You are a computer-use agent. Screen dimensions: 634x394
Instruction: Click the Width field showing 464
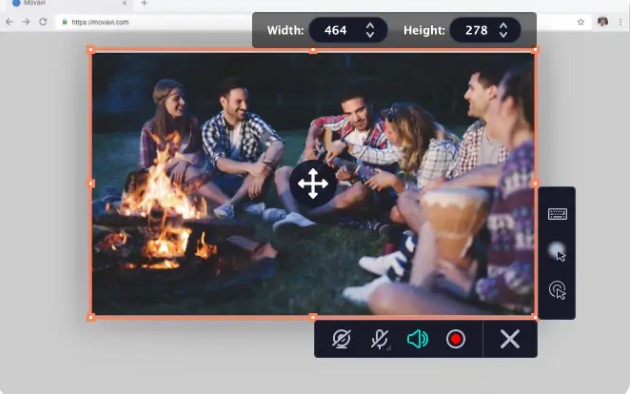pyautogui.click(x=336, y=30)
